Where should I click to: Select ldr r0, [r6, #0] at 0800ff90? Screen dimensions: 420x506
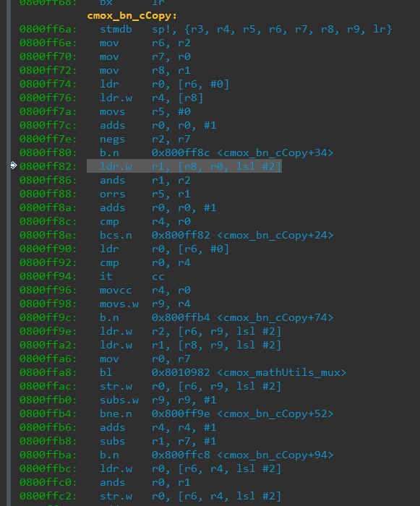164,249
